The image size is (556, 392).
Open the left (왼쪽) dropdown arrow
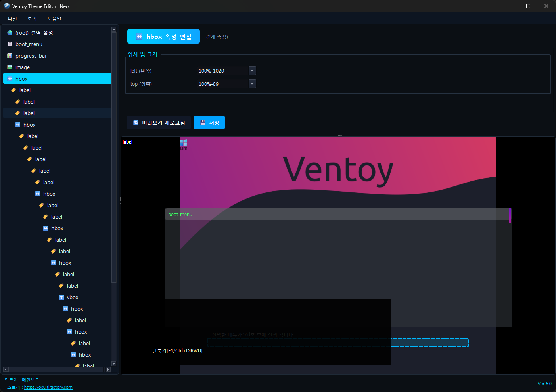pos(252,71)
